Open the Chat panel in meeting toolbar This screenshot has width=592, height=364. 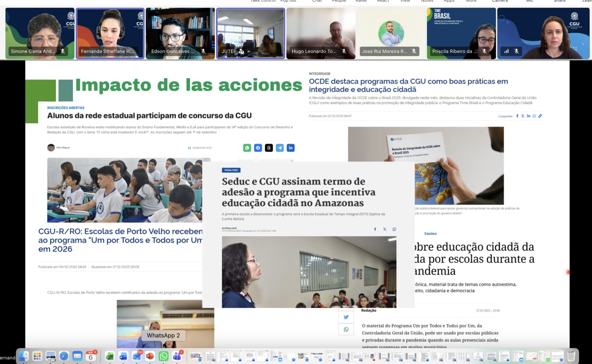(317, 1)
